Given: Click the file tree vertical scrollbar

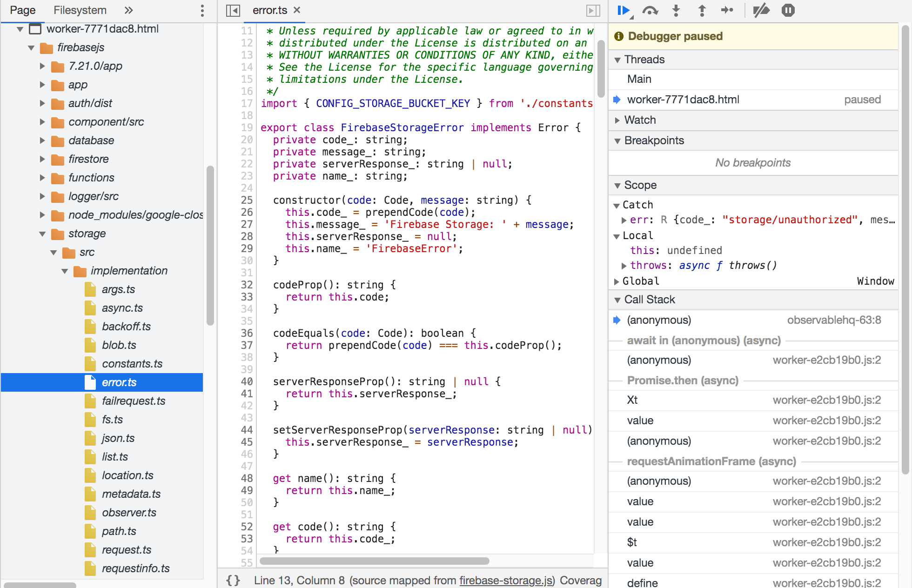Looking at the screenshot, I should point(210,245).
